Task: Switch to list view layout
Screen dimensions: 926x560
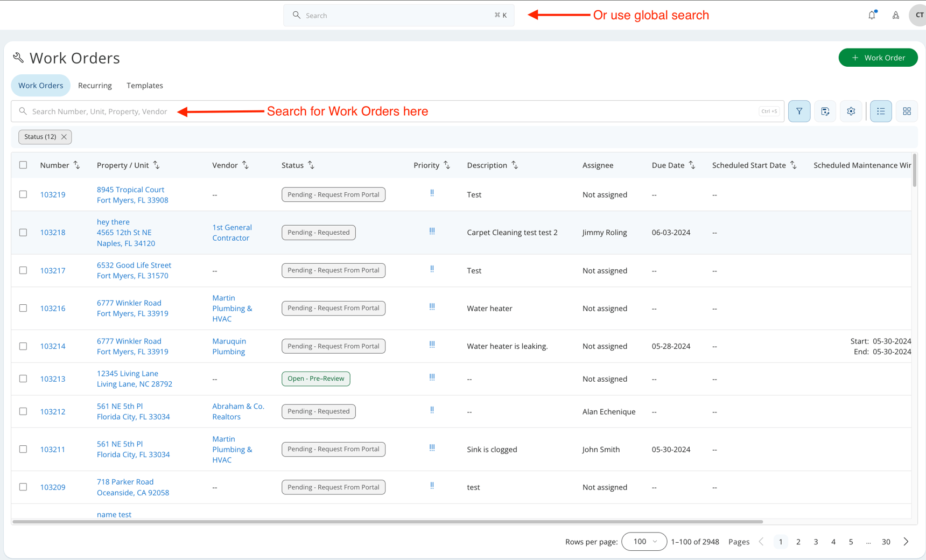Action: [x=881, y=111]
